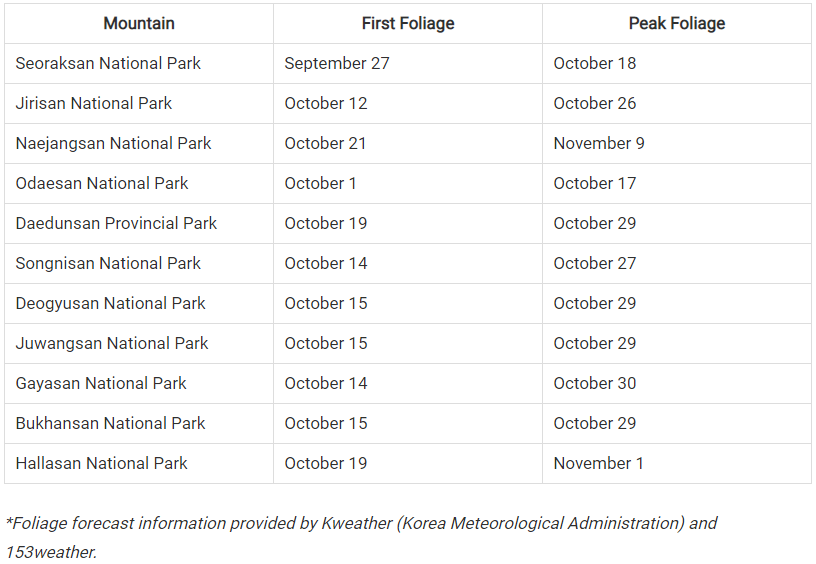816x564 pixels.
Task: Select the October 30 peak foliage cell
Action: click(x=595, y=383)
